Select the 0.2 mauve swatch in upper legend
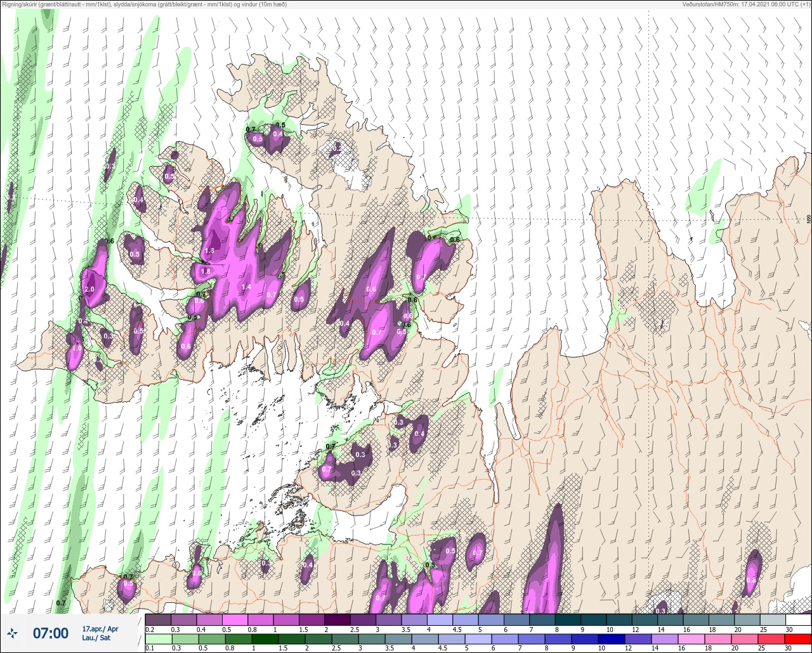 pos(158,619)
